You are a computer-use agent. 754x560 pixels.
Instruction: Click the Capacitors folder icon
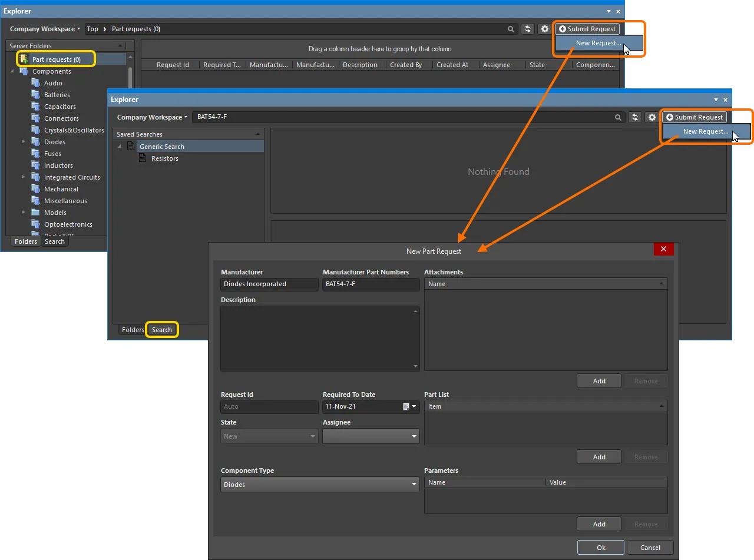35,107
